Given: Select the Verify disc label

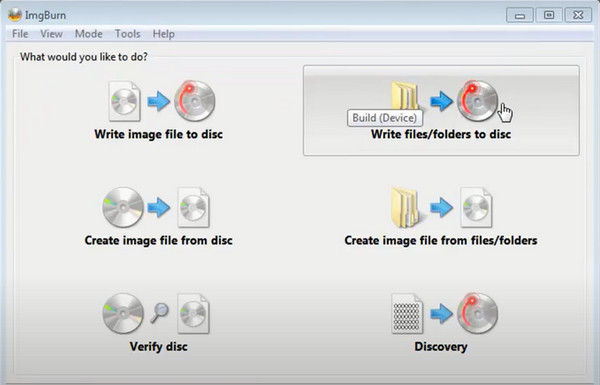Looking at the screenshot, I should tap(158, 347).
